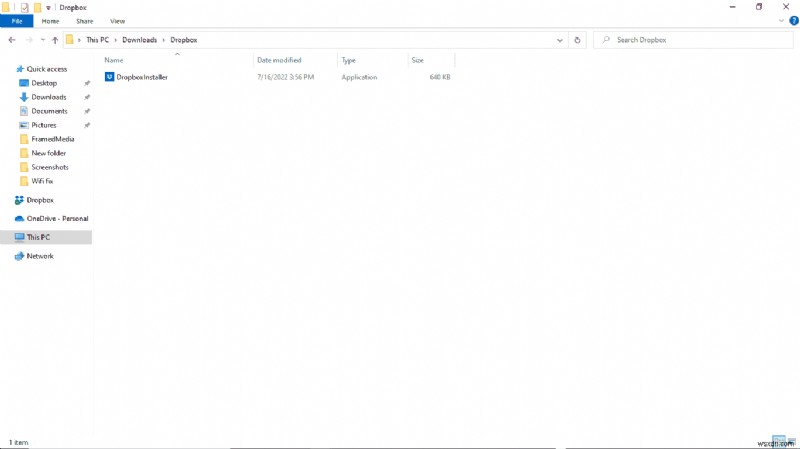Open the New folder icon in sidebar
Image resolution: width=800 pixels, height=449 pixels.
[x=23, y=153]
